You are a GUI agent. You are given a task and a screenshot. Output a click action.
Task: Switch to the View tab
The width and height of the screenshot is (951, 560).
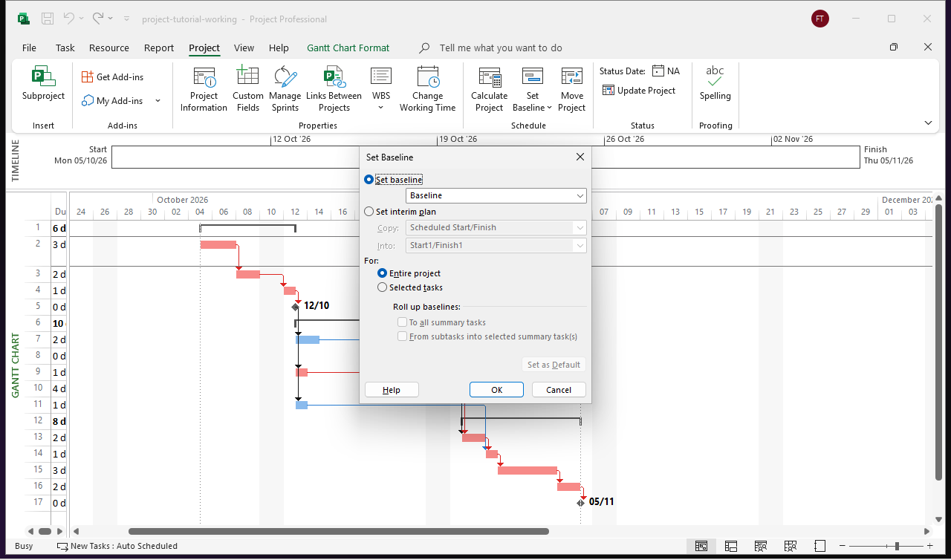click(x=244, y=48)
